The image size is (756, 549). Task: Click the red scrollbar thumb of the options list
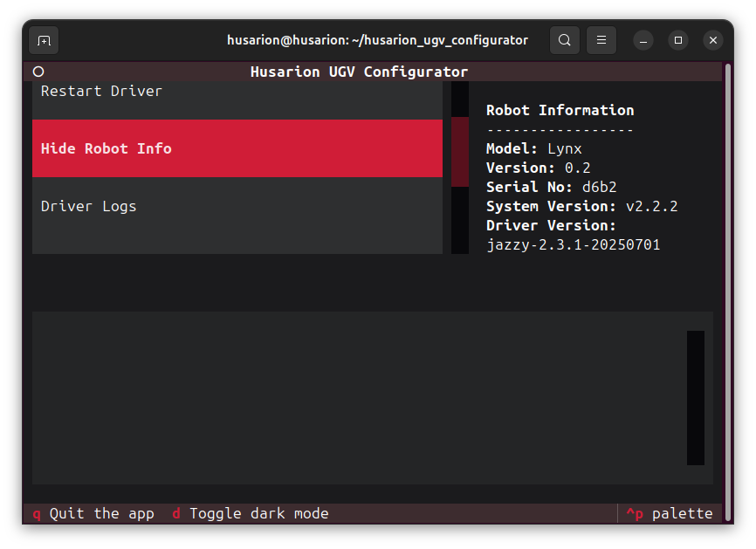460,151
